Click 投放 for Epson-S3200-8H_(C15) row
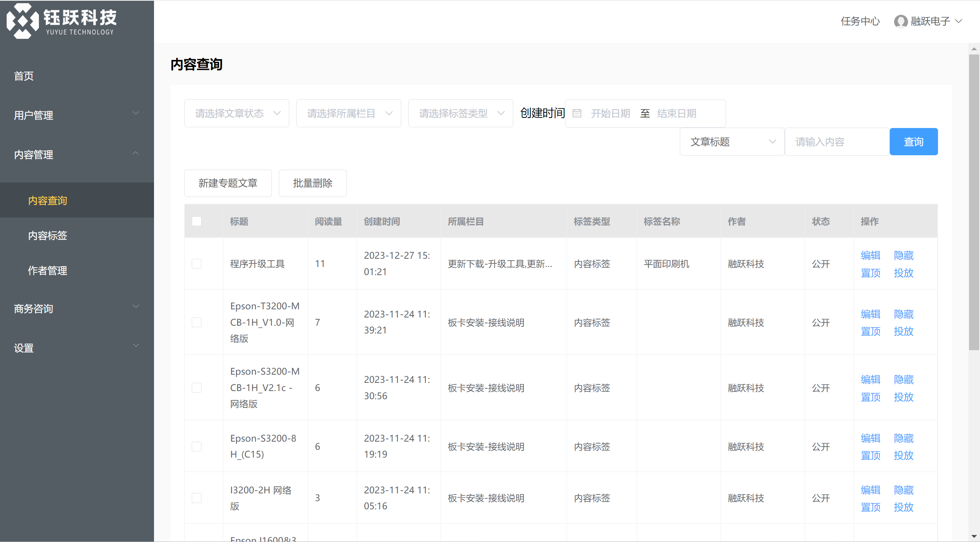The image size is (980, 542). click(x=904, y=455)
